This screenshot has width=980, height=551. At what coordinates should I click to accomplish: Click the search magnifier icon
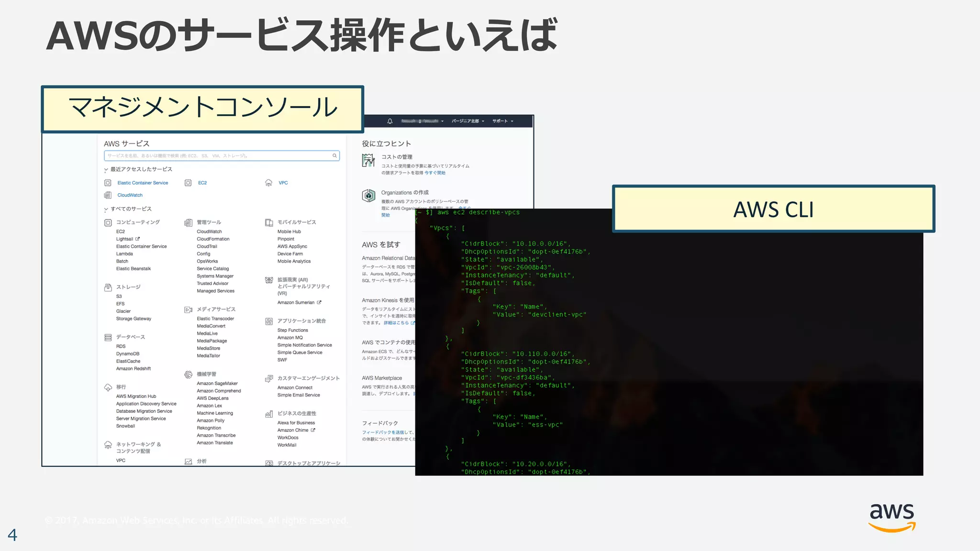pyautogui.click(x=334, y=155)
